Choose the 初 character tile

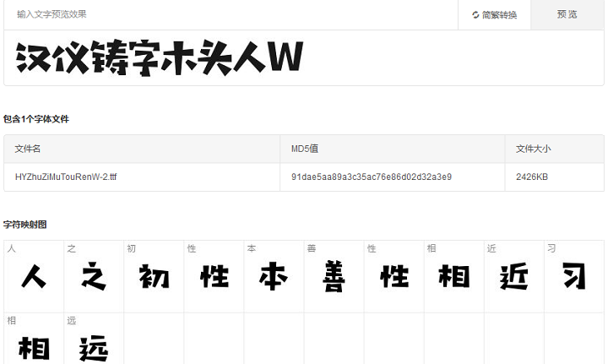tap(154, 277)
